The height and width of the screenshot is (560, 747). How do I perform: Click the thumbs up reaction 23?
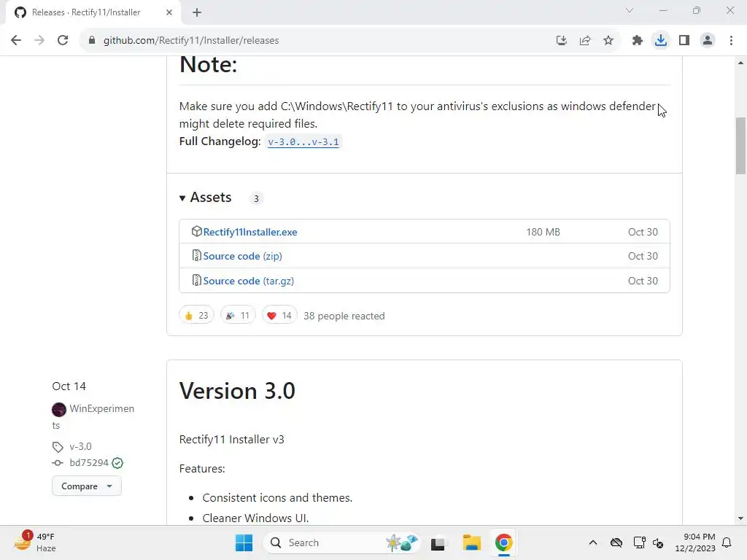(196, 315)
